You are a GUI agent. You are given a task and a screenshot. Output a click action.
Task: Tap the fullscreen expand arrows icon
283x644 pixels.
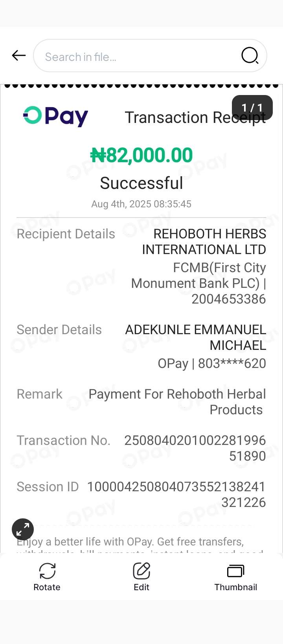tap(23, 529)
